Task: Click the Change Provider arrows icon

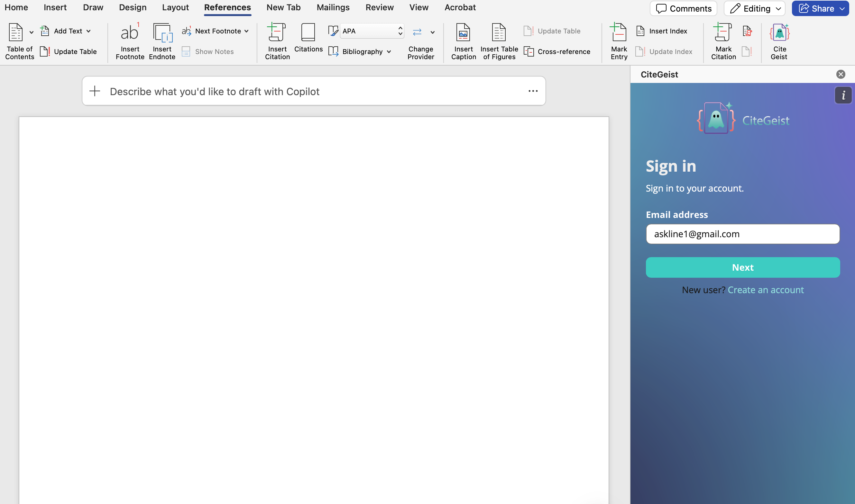Action: 417,32
